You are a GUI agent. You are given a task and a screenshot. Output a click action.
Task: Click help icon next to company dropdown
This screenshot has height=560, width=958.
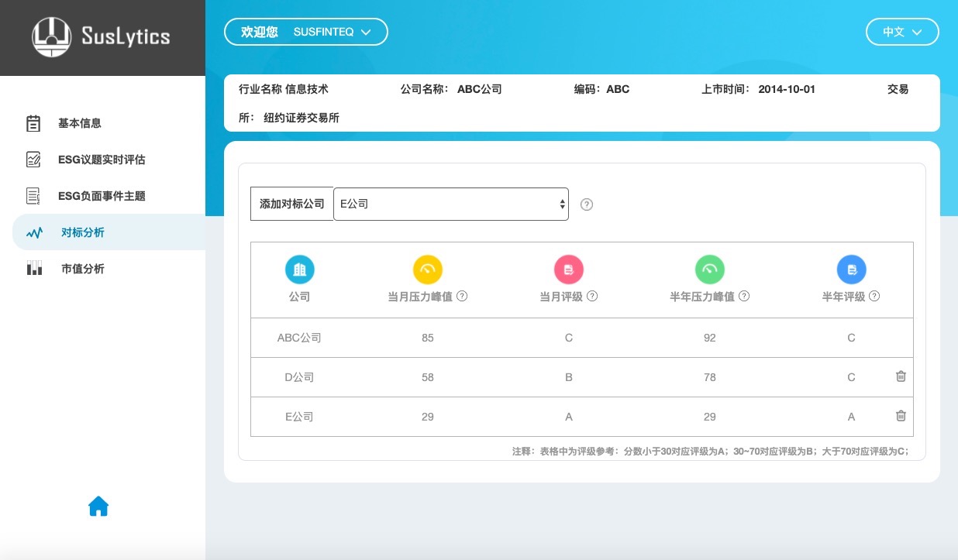[x=587, y=204]
